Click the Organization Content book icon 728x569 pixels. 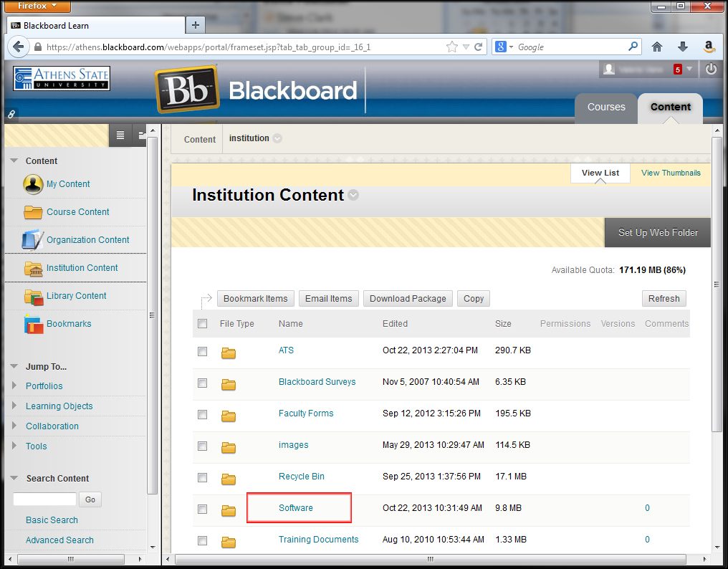(33, 240)
